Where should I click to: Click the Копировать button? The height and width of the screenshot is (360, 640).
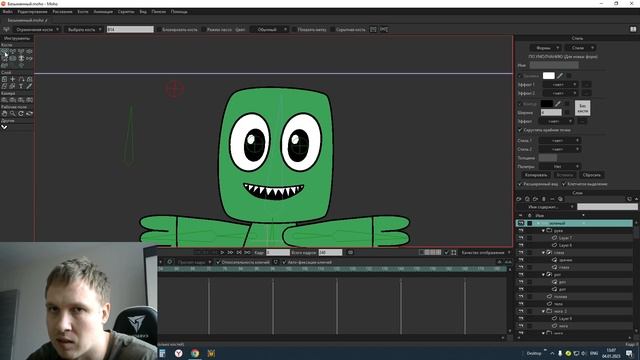point(536,175)
